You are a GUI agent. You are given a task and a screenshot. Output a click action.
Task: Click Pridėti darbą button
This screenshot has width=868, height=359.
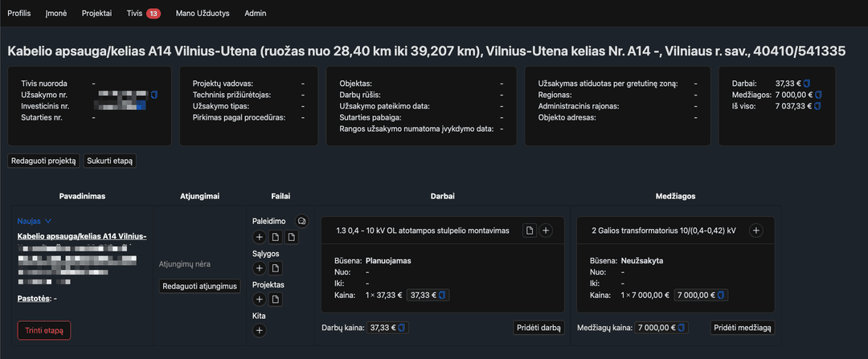(x=538, y=328)
